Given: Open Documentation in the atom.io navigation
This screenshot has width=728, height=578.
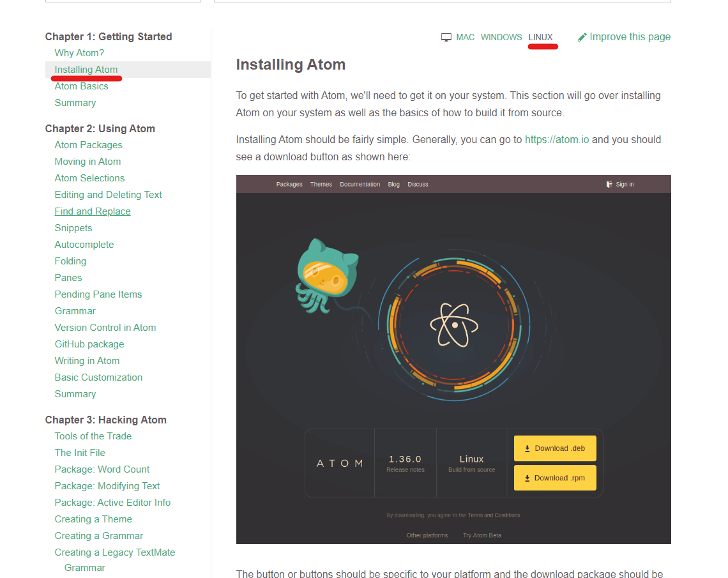Looking at the screenshot, I should click(360, 184).
